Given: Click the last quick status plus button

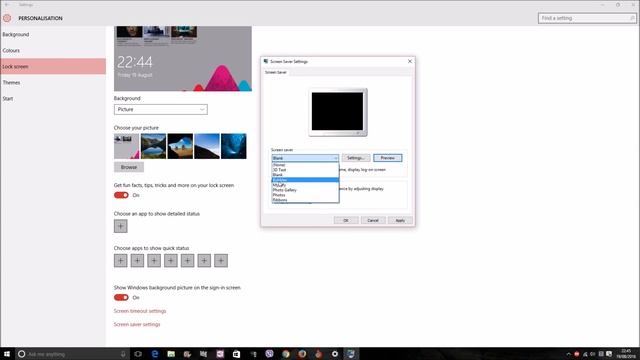Looking at the screenshot, I should 221,260.
